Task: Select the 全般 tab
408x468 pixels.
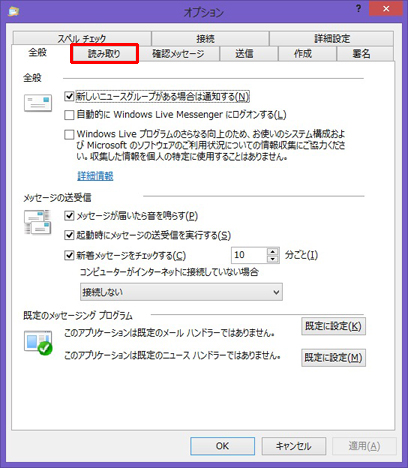Action: coord(38,53)
